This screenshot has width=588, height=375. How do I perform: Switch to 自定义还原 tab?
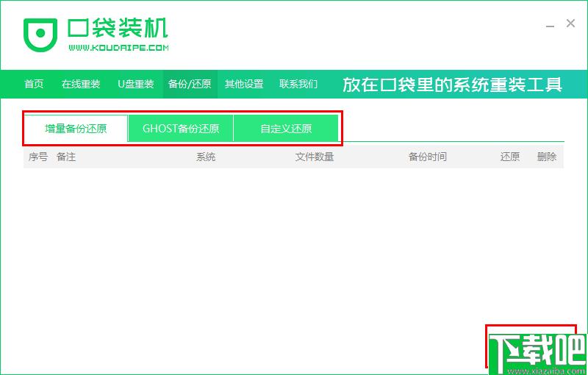point(286,129)
